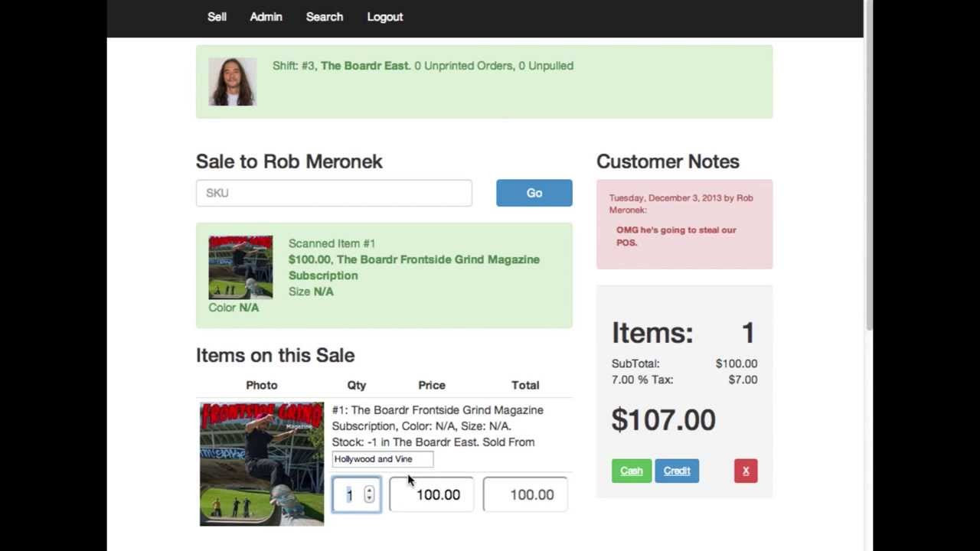
Task: Click Search in the top navigation
Action: pos(325,17)
